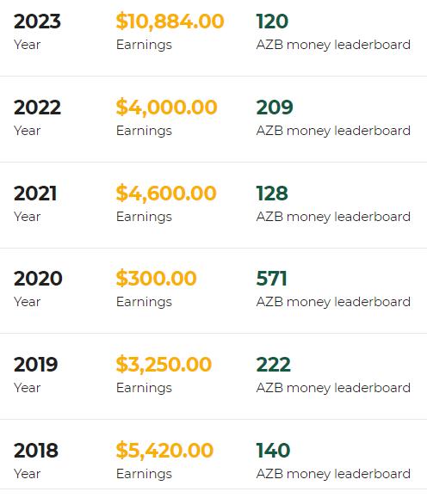Select the $3,250.00 earnings amount

tap(164, 365)
